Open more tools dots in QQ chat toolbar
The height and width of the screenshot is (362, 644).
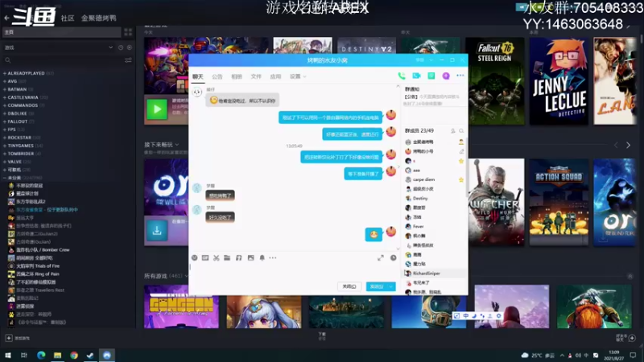tap(273, 257)
